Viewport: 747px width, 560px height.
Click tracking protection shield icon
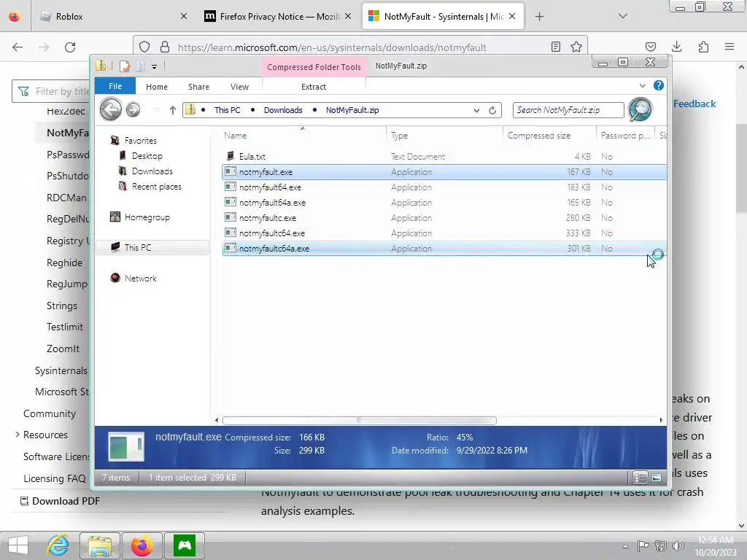[144, 47]
